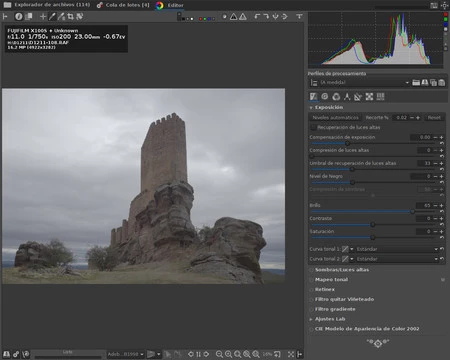Open Curva tonal 2 mode Estándar dropdown
The width and height of the screenshot is (450, 360).
[x=397, y=259]
